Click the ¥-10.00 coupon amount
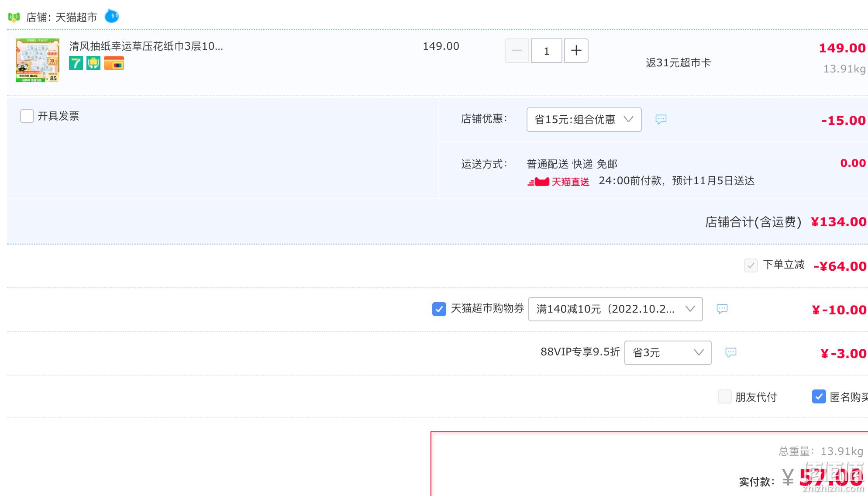 coord(839,310)
